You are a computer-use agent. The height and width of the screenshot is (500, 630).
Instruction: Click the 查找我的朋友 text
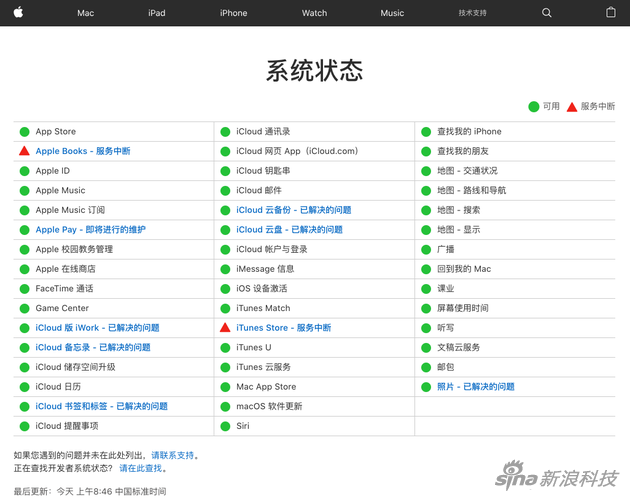click(x=463, y=151)
